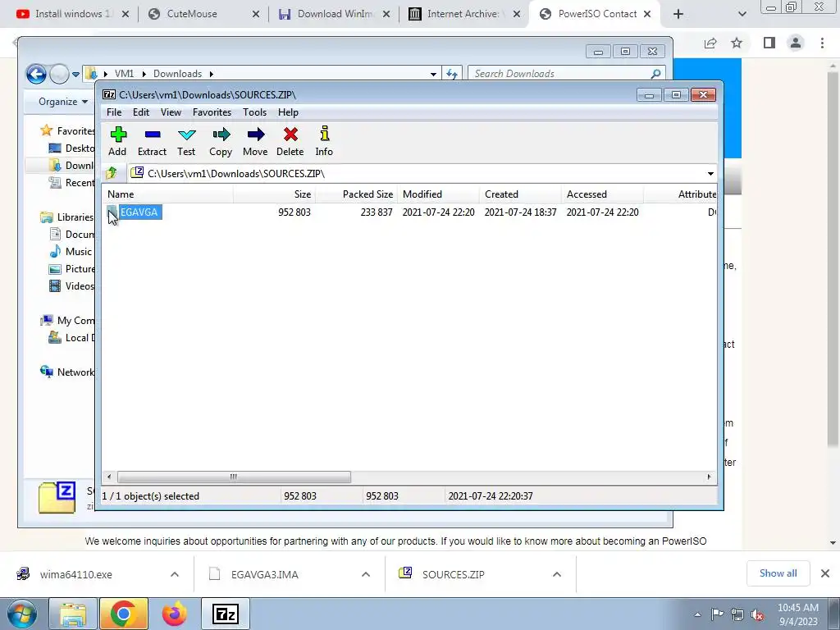Click the search magnifier in Explorer

click(656, 73)
